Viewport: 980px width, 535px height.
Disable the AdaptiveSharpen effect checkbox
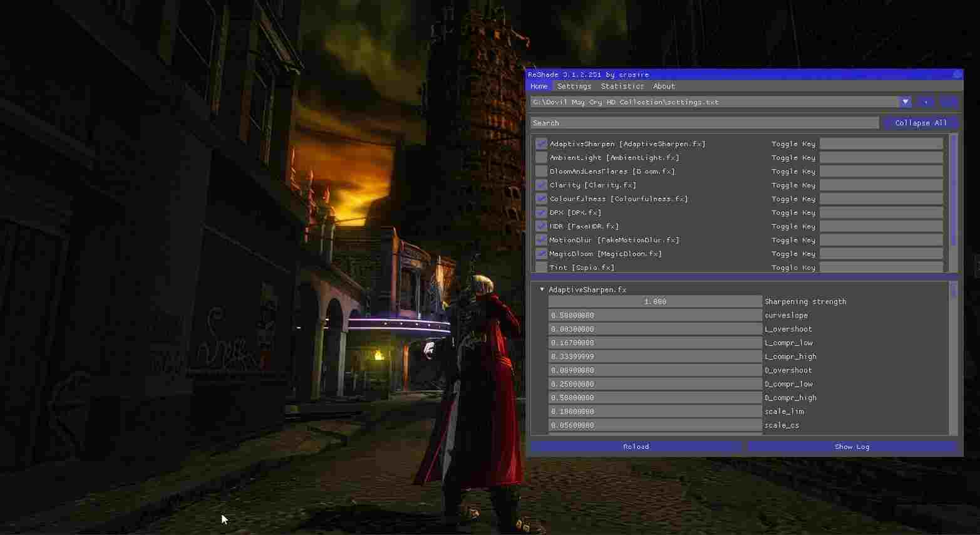[x=542, y=144]
